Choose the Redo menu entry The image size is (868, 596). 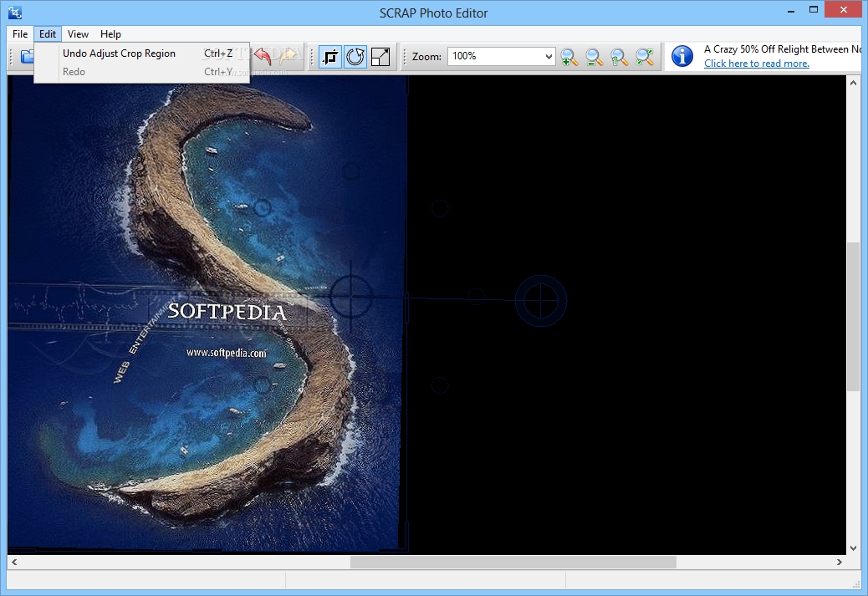pyautogui.click(x=141, y=71)
